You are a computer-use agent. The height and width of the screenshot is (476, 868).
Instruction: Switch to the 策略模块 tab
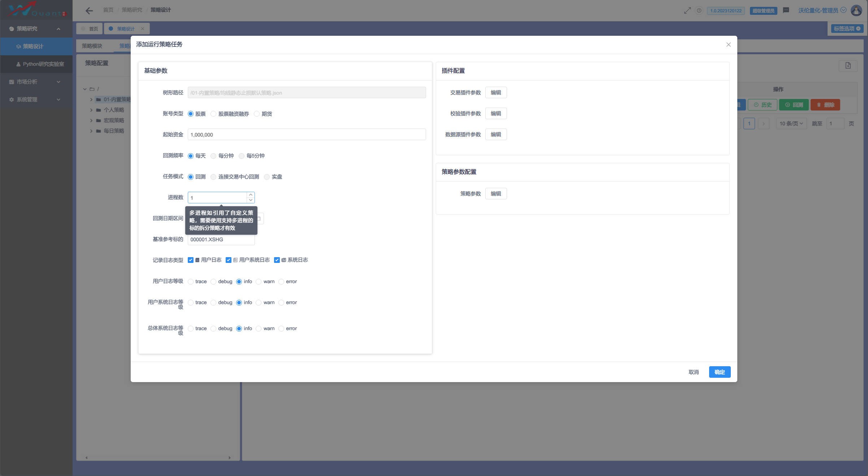92,46
